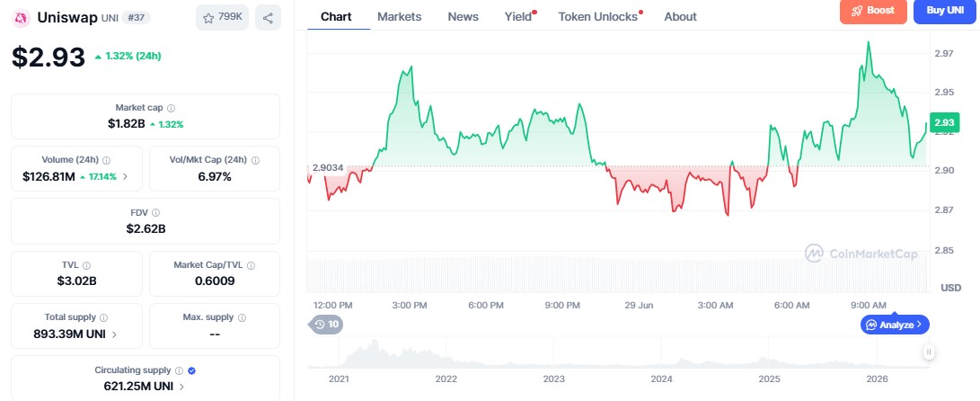Show info icon next to Market Cap/TVL
This screenshot has width=980, height=401.
(x=251, y=265)
